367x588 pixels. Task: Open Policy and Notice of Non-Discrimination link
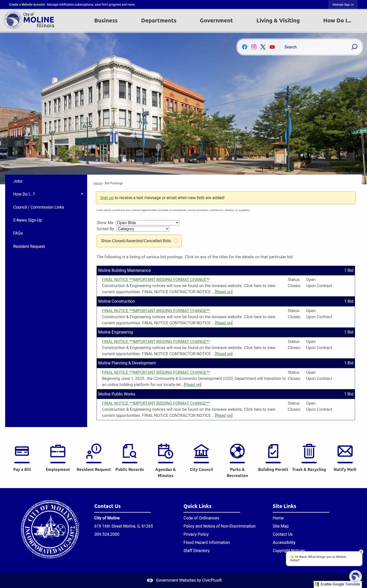click(x=219, y=526)
